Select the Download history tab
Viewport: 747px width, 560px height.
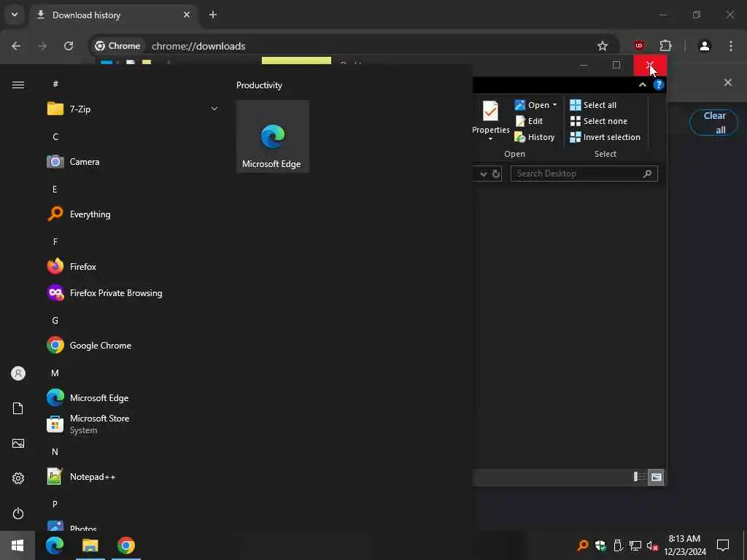tap(115, 15)
